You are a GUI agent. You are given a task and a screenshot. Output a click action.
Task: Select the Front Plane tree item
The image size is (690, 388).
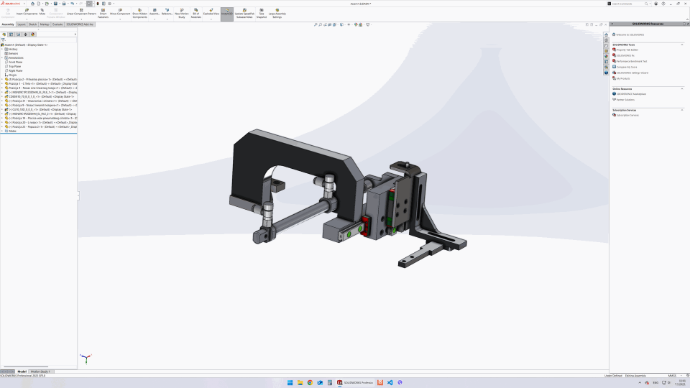pyautogui.click(x=15, y=62)
